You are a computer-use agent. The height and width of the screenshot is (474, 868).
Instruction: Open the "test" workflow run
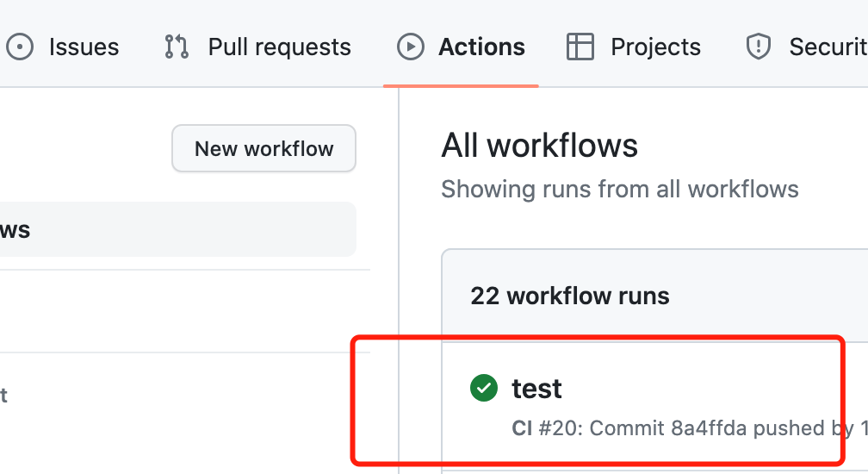click(x=536, y=389)
